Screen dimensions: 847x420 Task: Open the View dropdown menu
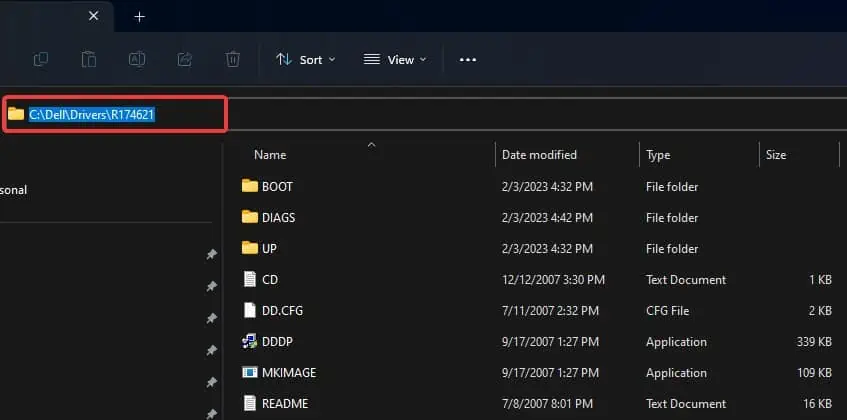395,59
